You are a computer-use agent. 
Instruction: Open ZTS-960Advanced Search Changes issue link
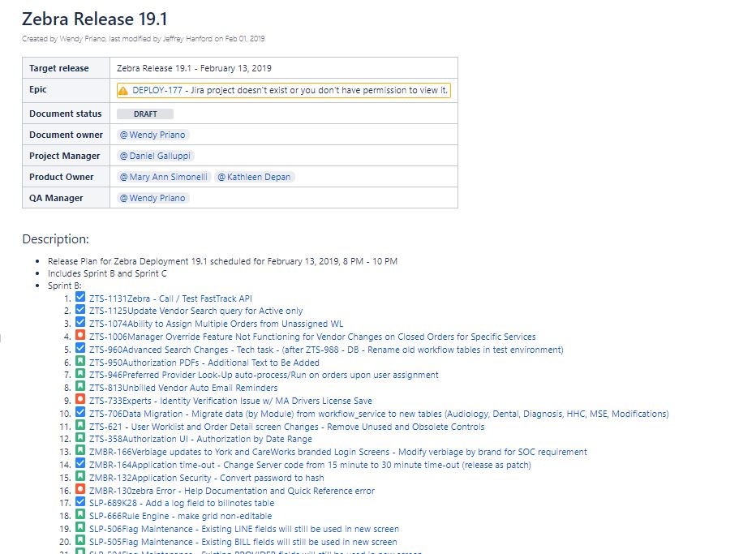(x=326, y=350)
